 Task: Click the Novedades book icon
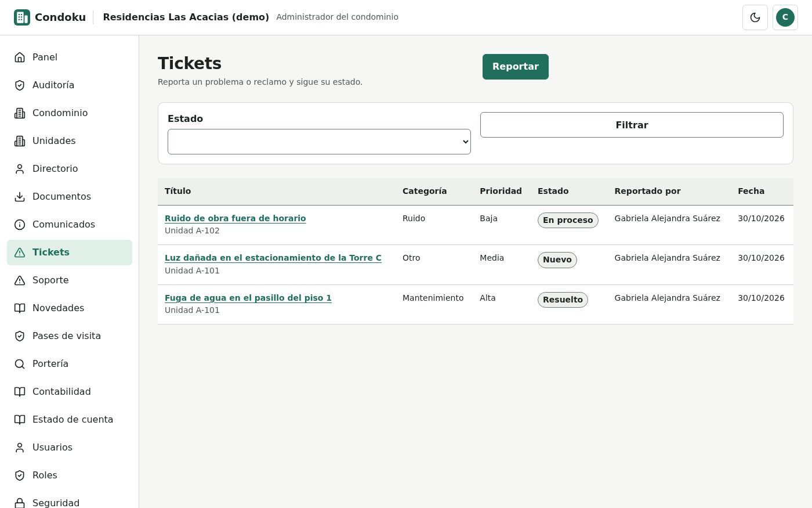coord(20,308)
